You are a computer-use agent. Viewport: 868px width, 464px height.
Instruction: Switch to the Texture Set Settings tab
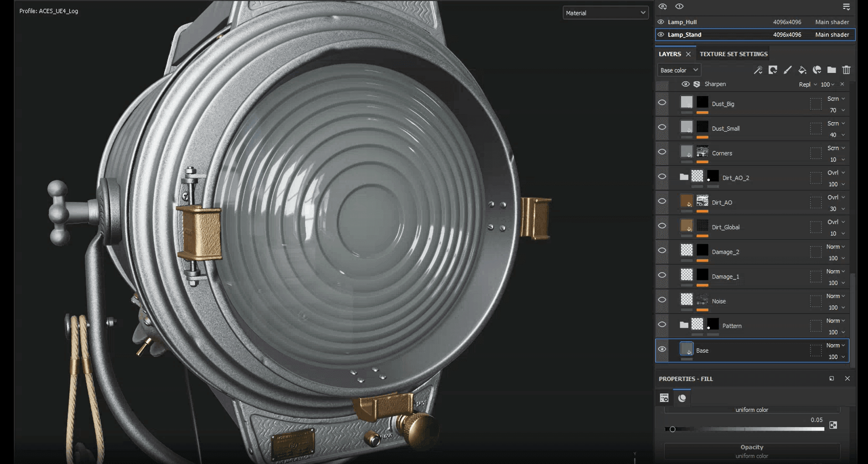click(733, 54)
